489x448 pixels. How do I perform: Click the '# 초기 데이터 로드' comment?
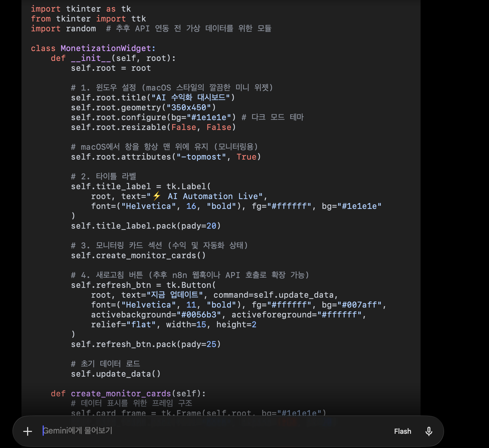(x=106, y=364)
